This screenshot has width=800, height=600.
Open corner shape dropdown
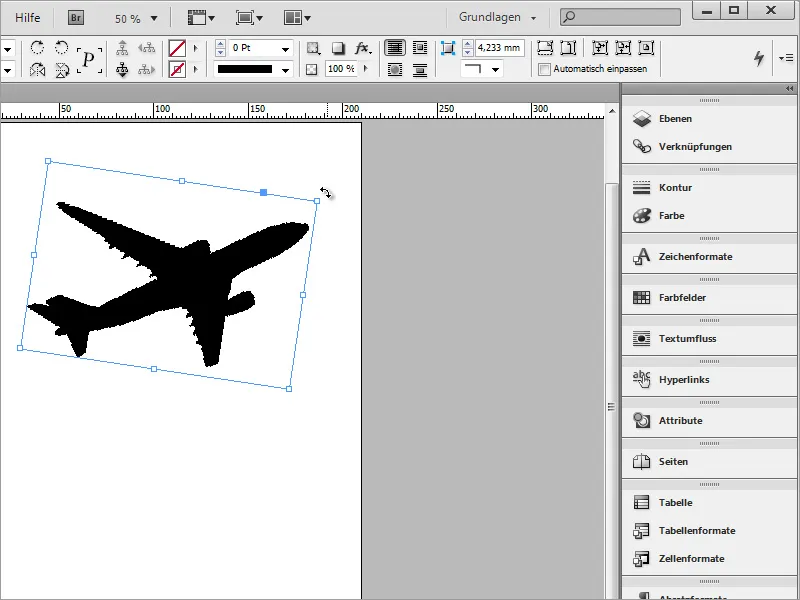click(495, 69)
